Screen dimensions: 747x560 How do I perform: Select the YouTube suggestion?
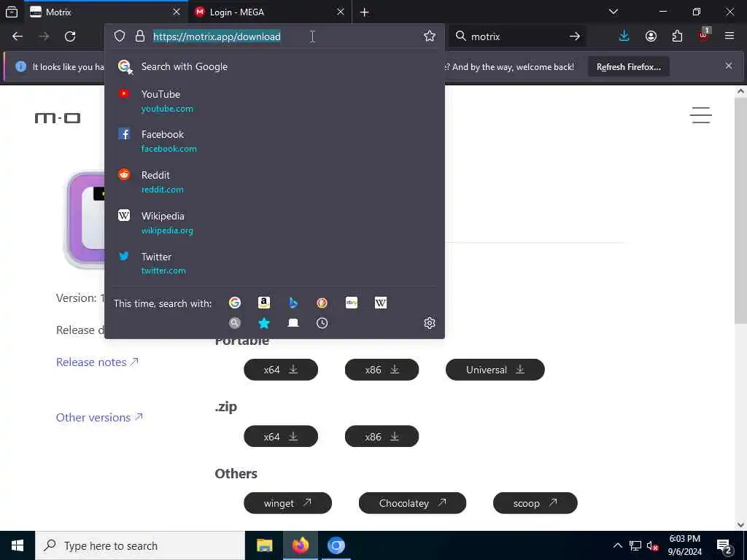pyautogui.click(x=274, y=101)
